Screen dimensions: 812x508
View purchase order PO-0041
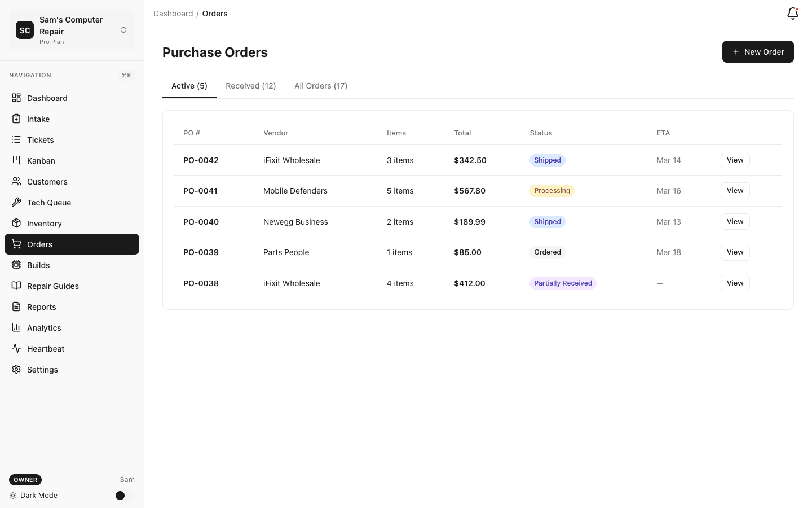coord(735,191)
